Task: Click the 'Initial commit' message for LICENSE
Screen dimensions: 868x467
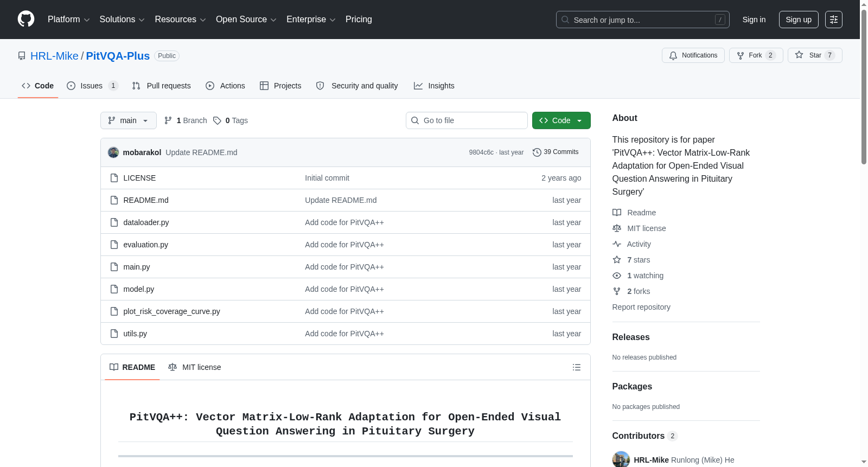Action: pos(327,178)
